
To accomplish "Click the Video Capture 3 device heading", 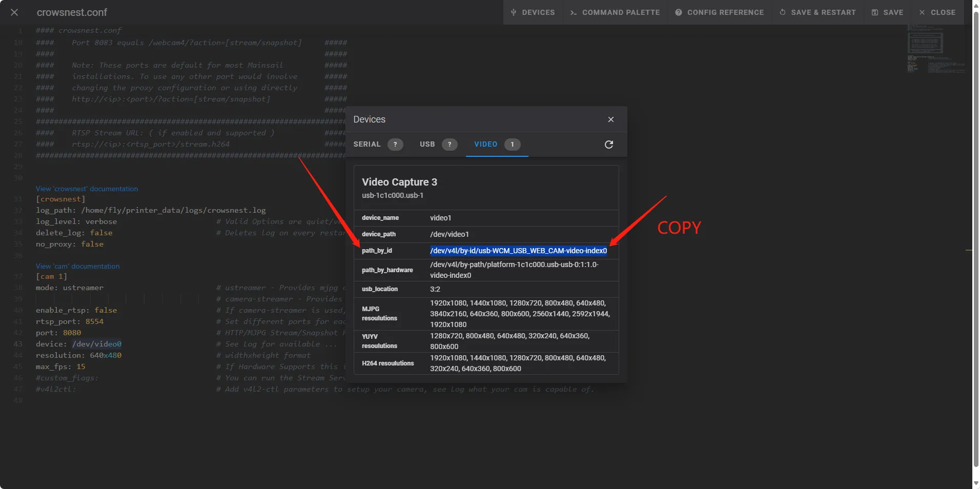I will click(x=399, y=182).
